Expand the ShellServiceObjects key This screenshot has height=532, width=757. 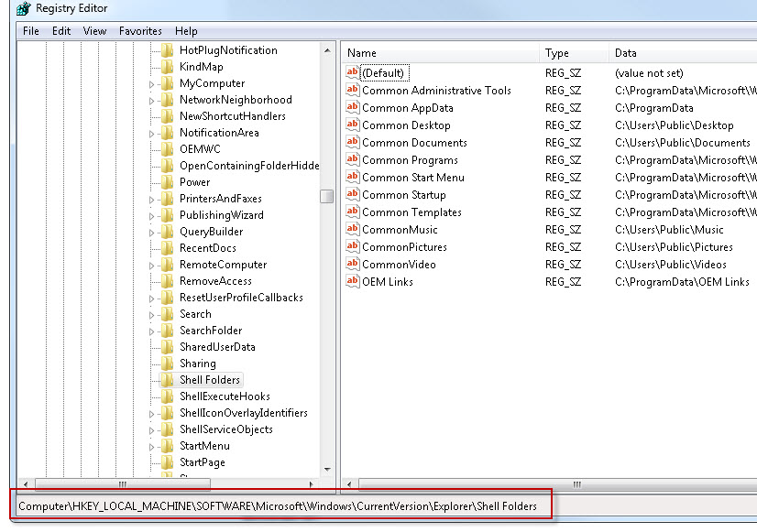click(151, 430)
